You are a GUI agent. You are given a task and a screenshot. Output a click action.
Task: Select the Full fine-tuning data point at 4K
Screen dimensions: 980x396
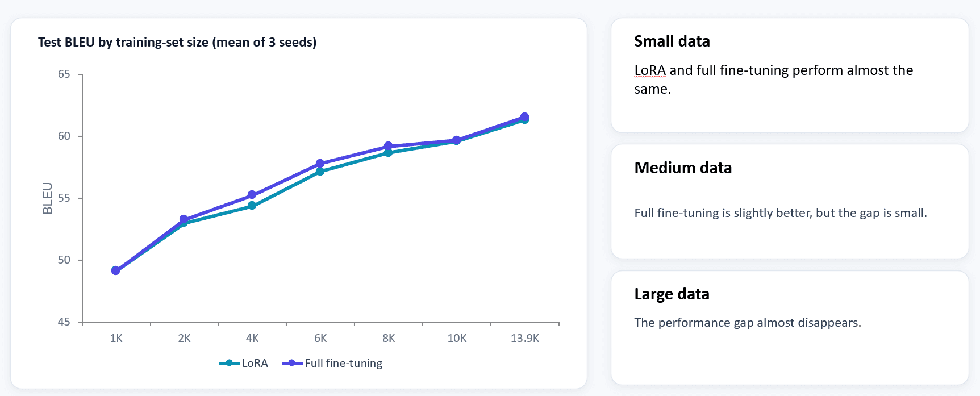click(252, 195)
